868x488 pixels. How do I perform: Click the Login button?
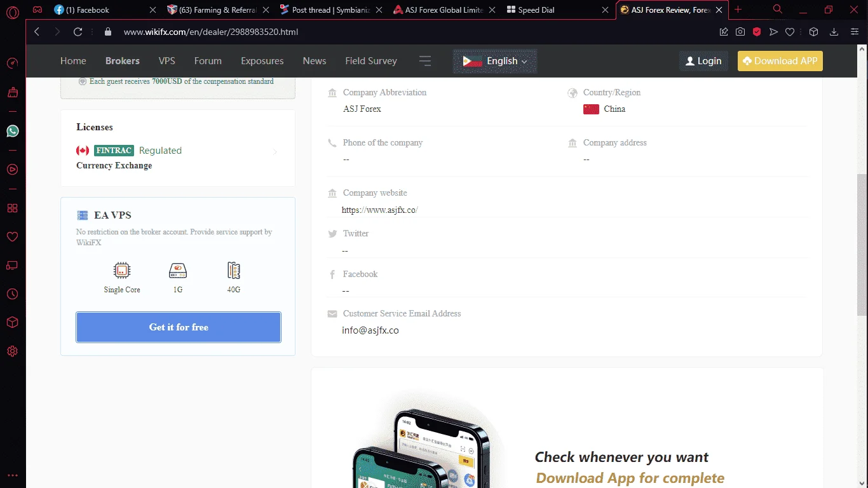pyautogui.click(x=703, y=61)
